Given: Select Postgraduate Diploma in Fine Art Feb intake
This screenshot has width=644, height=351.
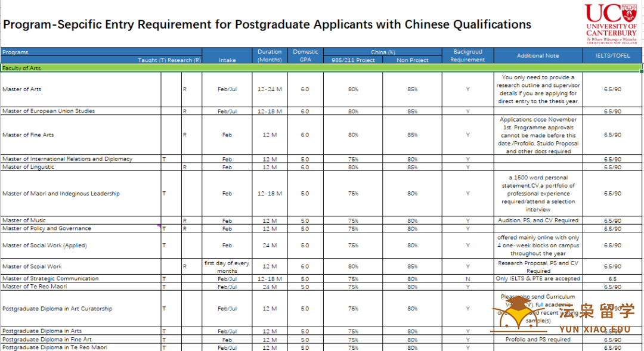Looking at the screenshot, I should 227,340.
